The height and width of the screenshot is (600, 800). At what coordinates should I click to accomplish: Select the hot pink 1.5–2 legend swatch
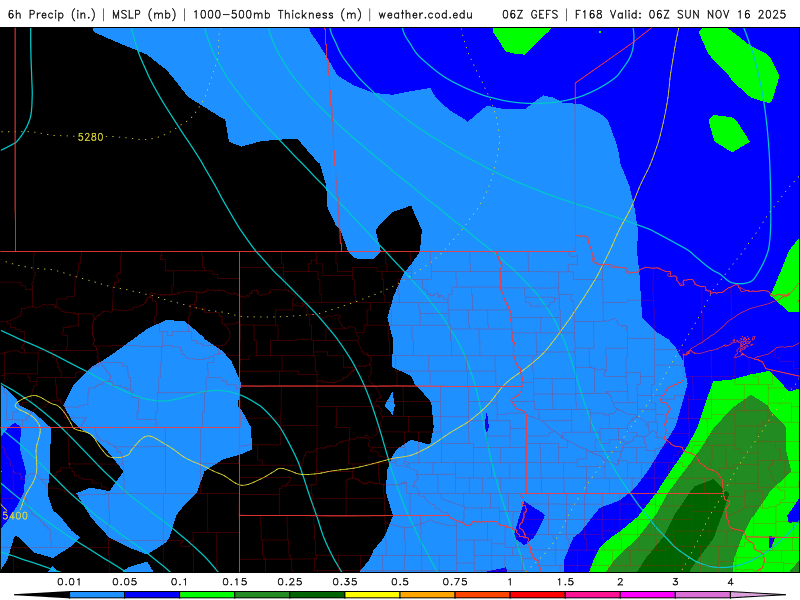coord(593,595)
